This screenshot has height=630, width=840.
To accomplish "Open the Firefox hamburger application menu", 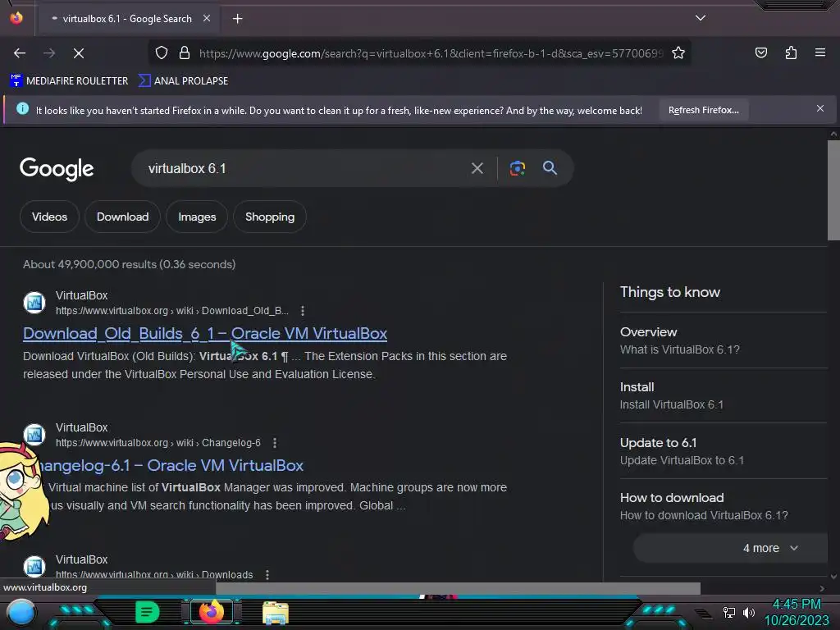I will (819, 52).
